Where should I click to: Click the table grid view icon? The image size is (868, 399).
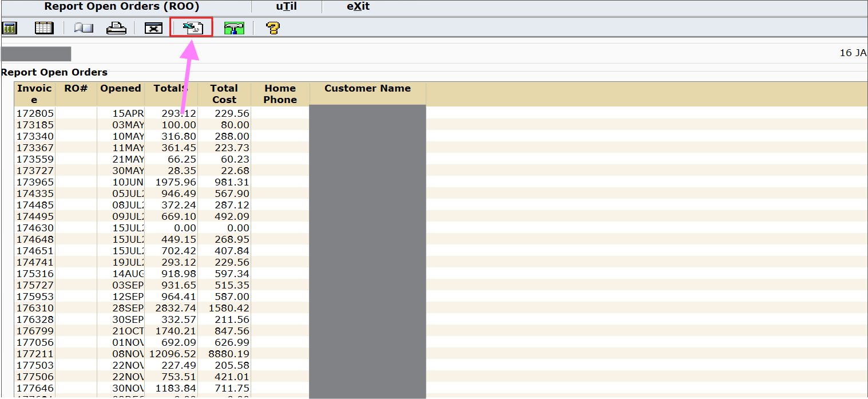pyautogui.click(x=44, y=27)
